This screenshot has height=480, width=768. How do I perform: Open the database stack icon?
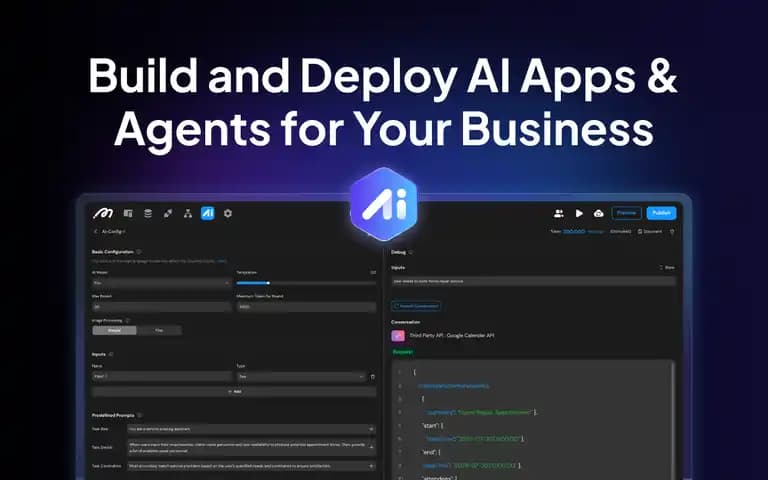(x=148, y=213)
